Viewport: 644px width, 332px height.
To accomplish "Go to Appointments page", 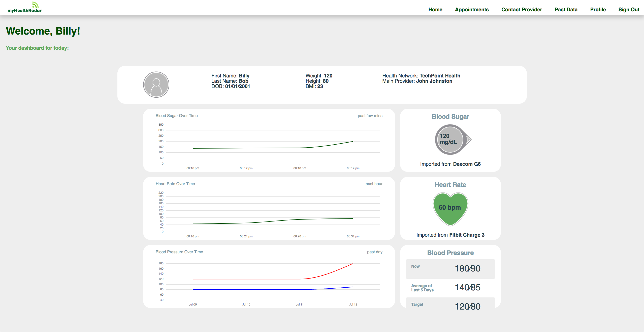I will coord(472,10).
